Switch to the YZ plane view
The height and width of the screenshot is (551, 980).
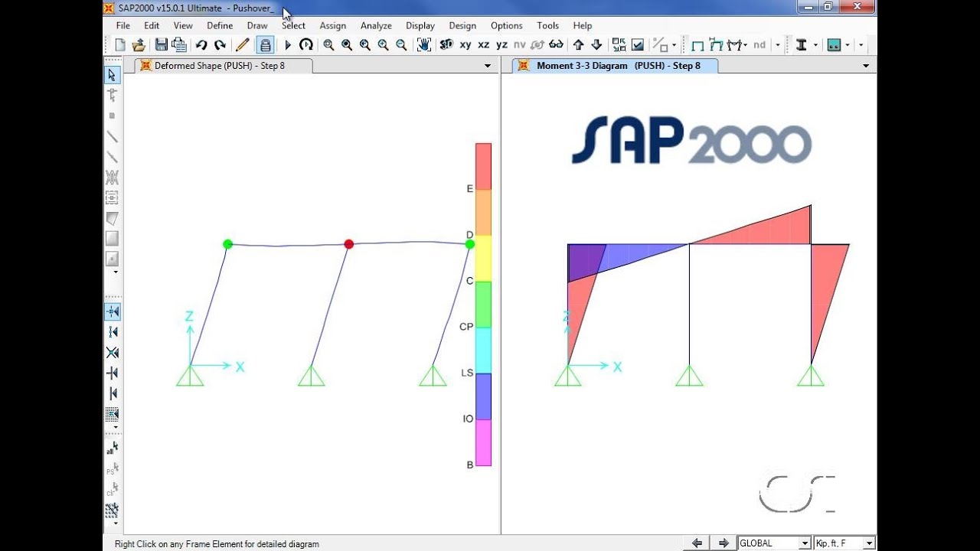[x=501, y=45]
